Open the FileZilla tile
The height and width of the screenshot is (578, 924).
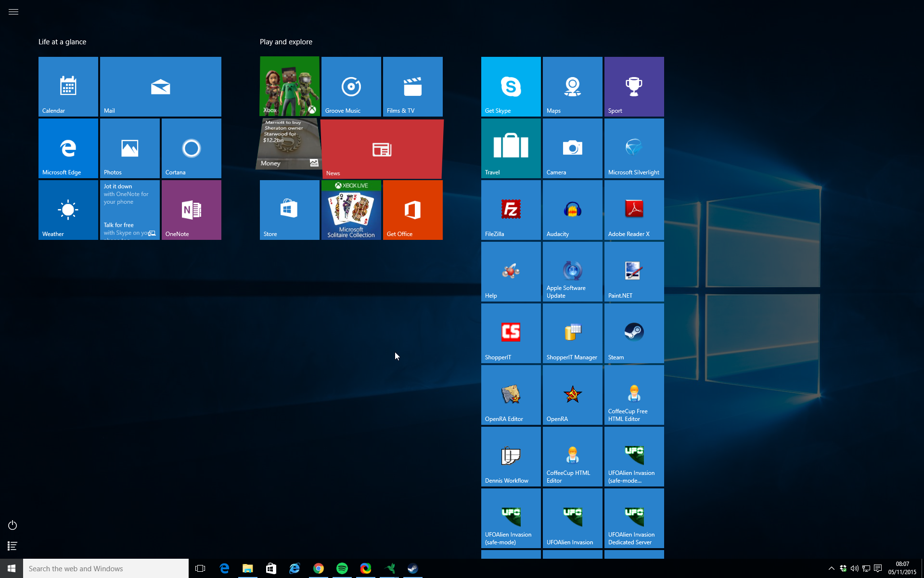[x=511, y=210]
